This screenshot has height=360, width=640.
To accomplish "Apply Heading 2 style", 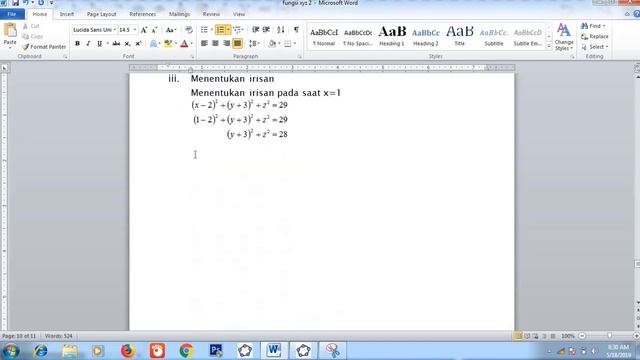I will pos(426,37).
